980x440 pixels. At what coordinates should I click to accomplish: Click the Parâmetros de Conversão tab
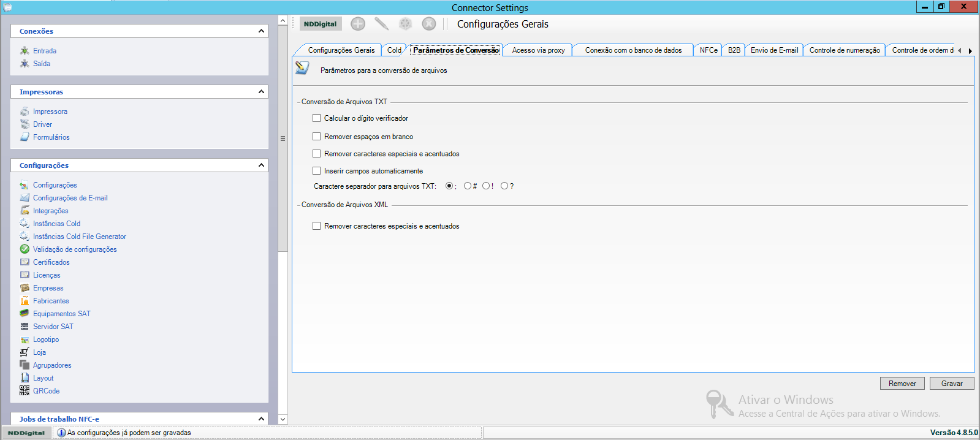pos(456,50)
